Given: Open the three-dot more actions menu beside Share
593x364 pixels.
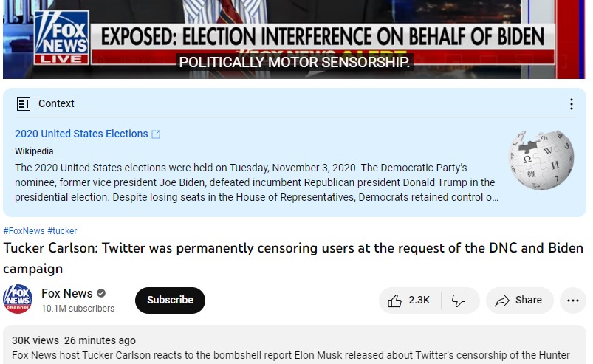Looking at the screenshot, I should click(573, 301).
